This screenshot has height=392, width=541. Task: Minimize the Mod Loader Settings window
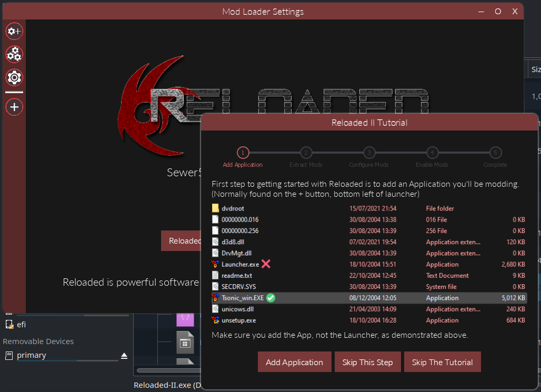pos(482,12)
